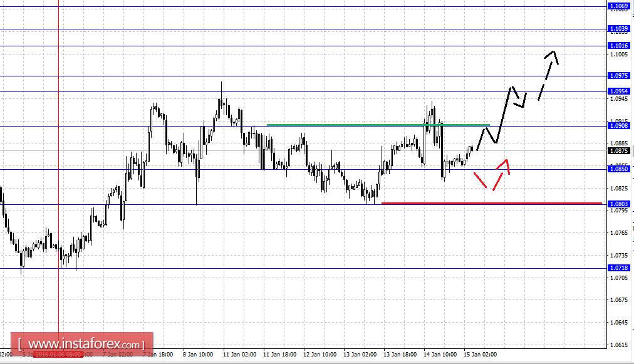634x364 pixels.
Task: Click the 11 Jan 18:00 time label
Action: [279, 355]
